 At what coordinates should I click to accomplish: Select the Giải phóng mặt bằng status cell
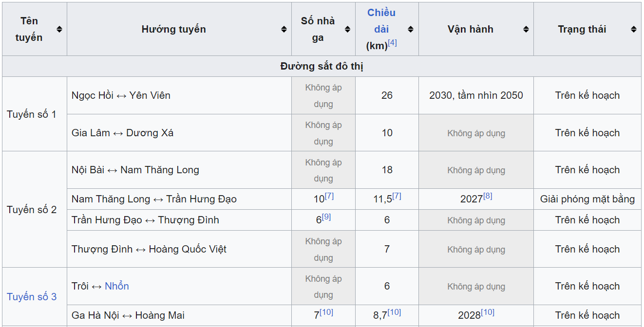coord(587,199)
